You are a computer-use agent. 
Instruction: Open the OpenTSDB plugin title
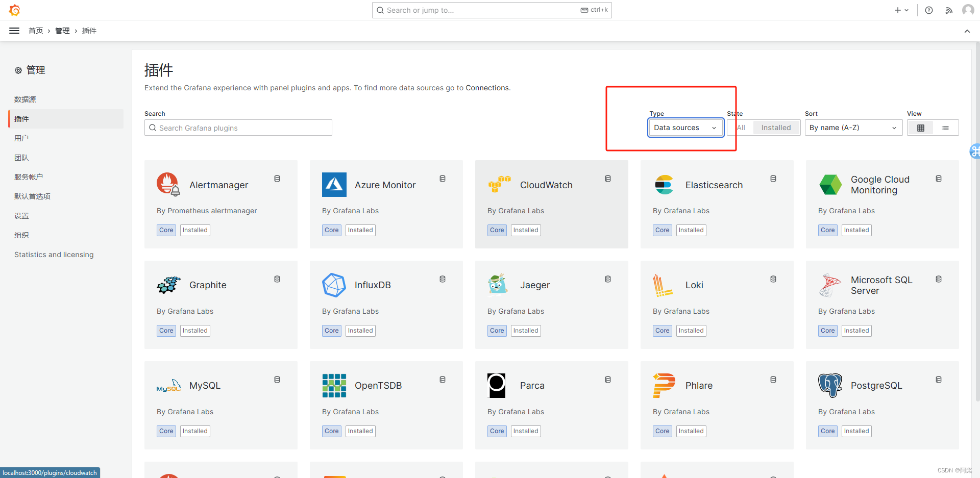[x=378, y=386]
